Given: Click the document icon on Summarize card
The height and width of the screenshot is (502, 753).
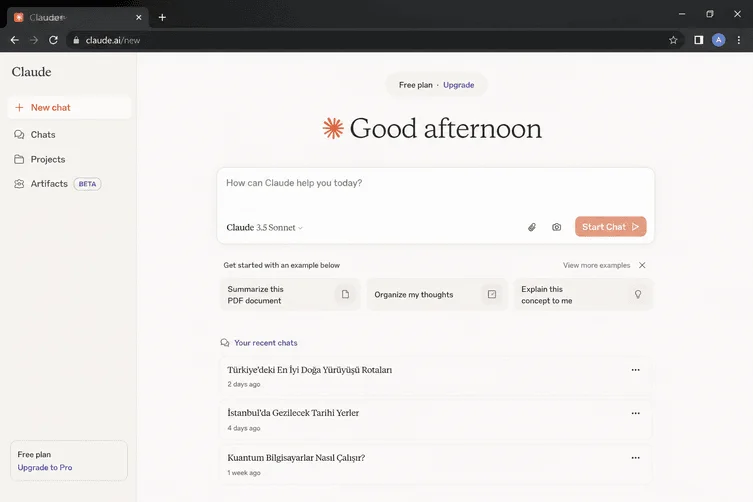Looking at the screenshot, I should (345, 294).
